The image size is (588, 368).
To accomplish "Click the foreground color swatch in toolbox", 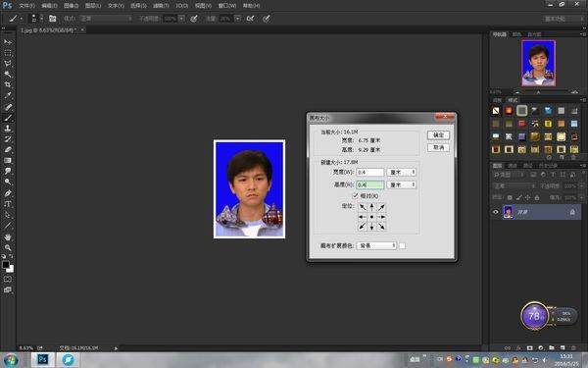I will tap(5, 264).
